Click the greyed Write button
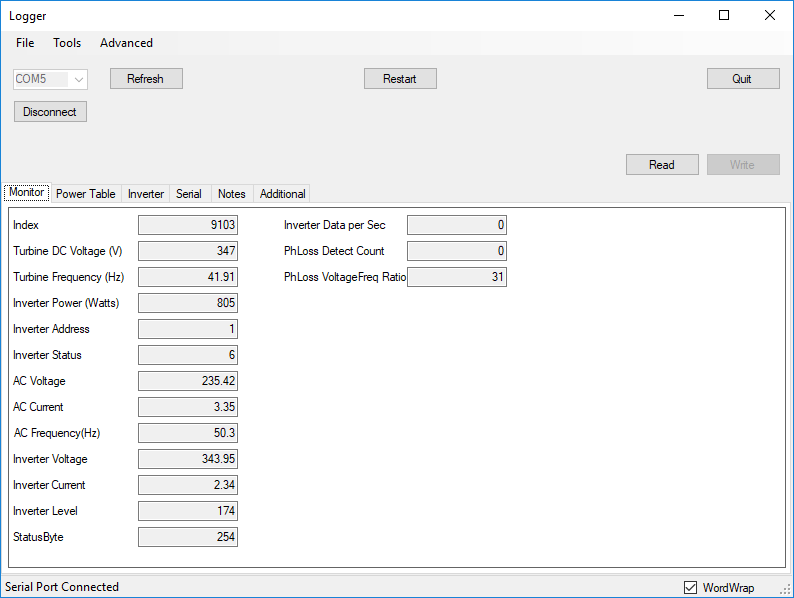 click(x=743, y=165)
